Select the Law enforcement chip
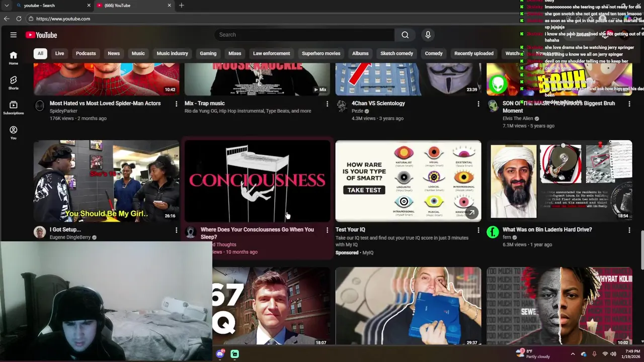 (x=271, y=53)
